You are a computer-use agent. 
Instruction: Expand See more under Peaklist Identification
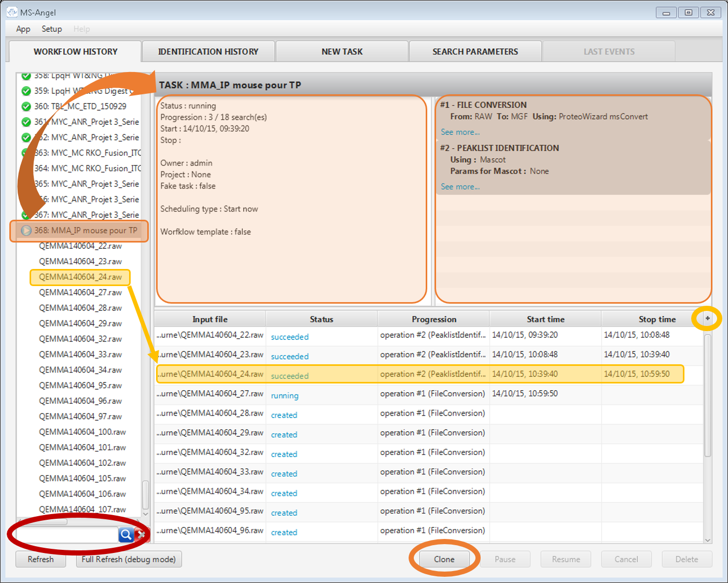(x=460, y=187)
